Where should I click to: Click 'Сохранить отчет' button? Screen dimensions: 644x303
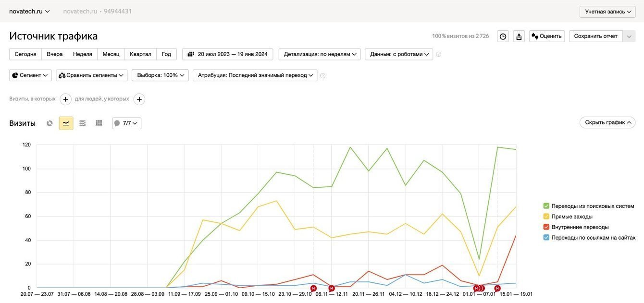(x=595, y=36)
